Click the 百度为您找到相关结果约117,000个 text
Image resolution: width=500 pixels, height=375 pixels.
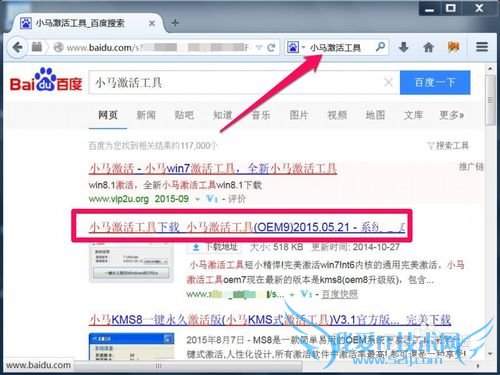153,146
